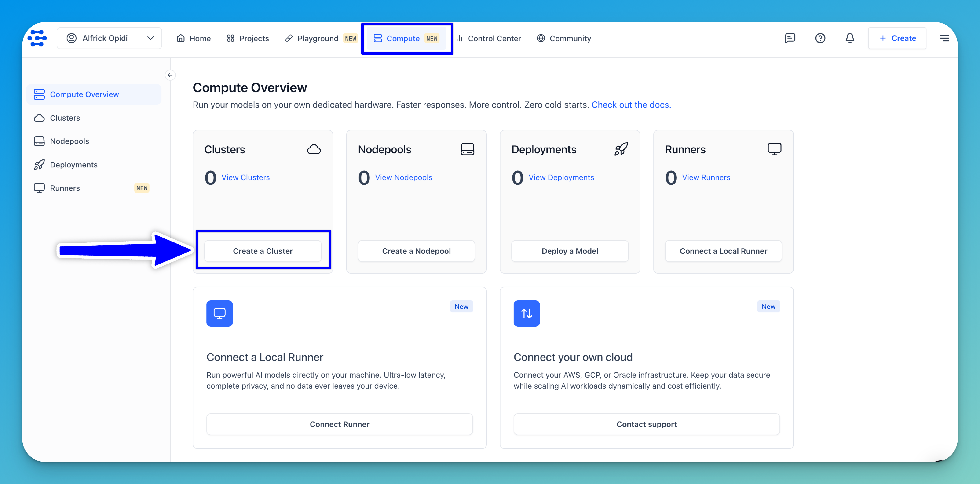Select Compute Overview in sidebar
The image size is (980, 484).
click(94, 94)
